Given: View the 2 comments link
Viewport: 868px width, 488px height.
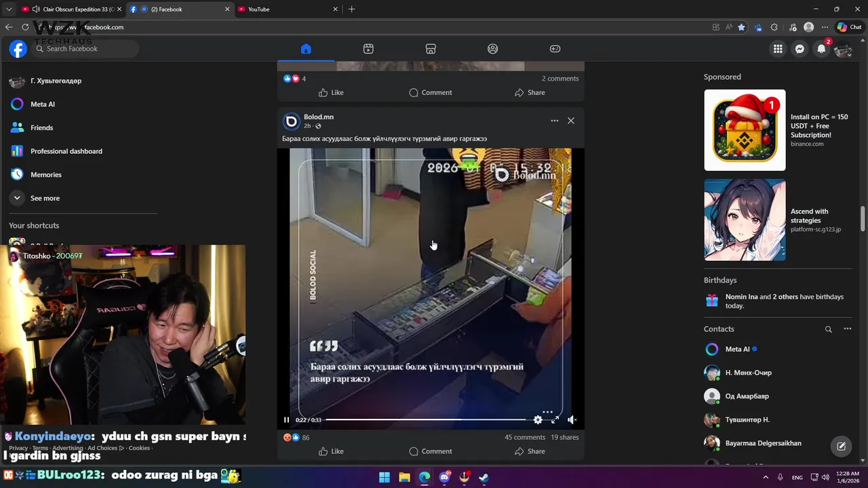Looking at the screenshot, I should [560, 79].
